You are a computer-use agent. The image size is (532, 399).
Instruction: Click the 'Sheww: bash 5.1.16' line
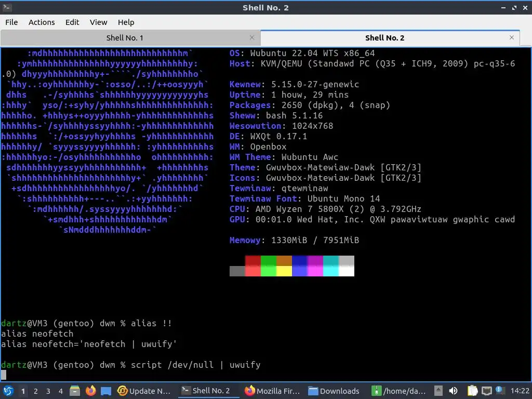[276, 115]
